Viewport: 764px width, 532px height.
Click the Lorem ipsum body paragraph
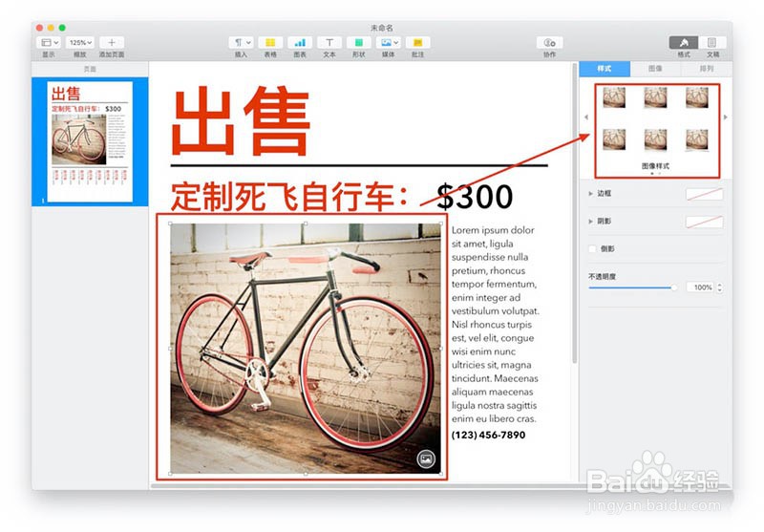click(x=495, y=324)
